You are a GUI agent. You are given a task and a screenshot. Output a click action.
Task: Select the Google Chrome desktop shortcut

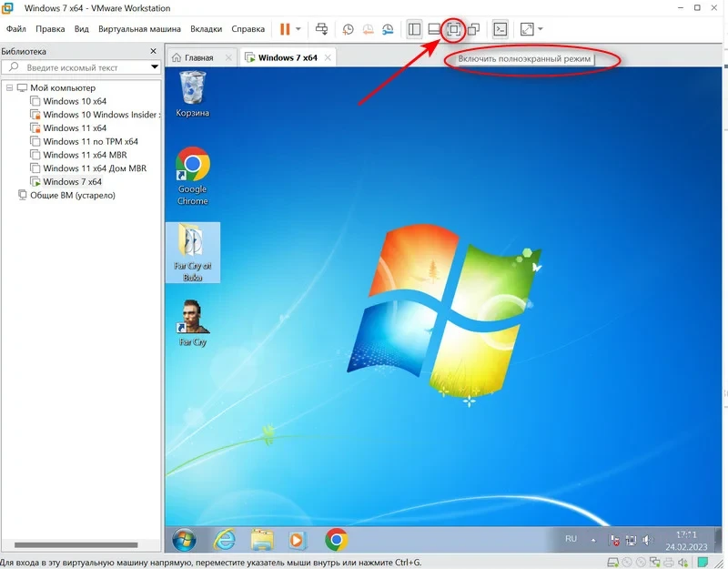coord(192,176)
